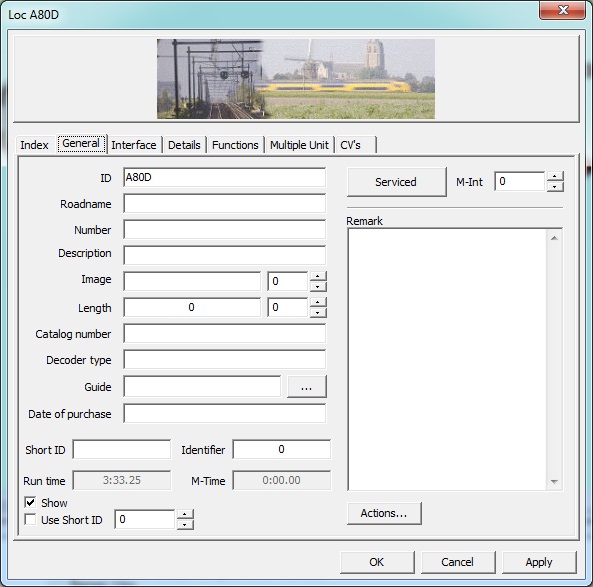
Task: Enable the Use Short ID checkbox
Action: coord(30,519)
